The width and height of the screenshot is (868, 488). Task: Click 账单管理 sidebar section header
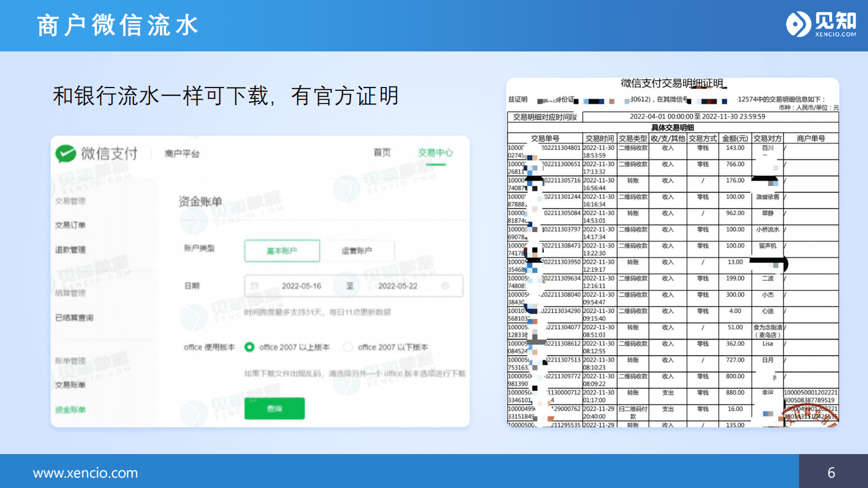[x=70, y=361]
